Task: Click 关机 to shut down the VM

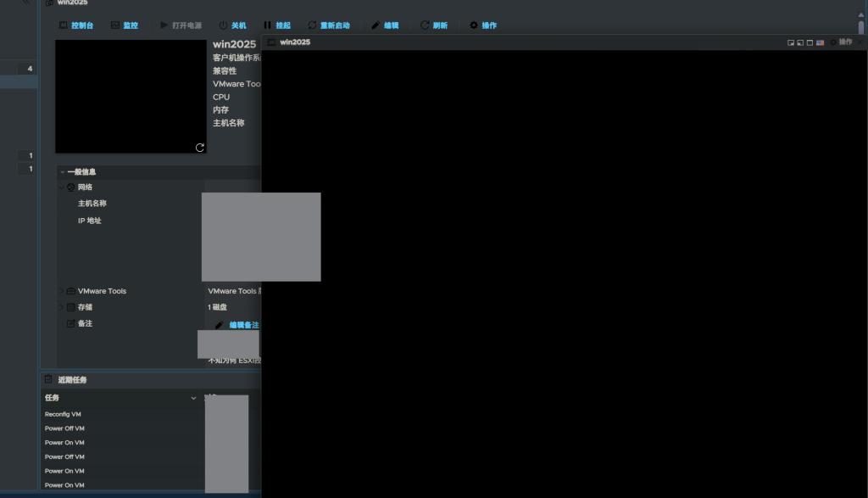Action: 232,25
